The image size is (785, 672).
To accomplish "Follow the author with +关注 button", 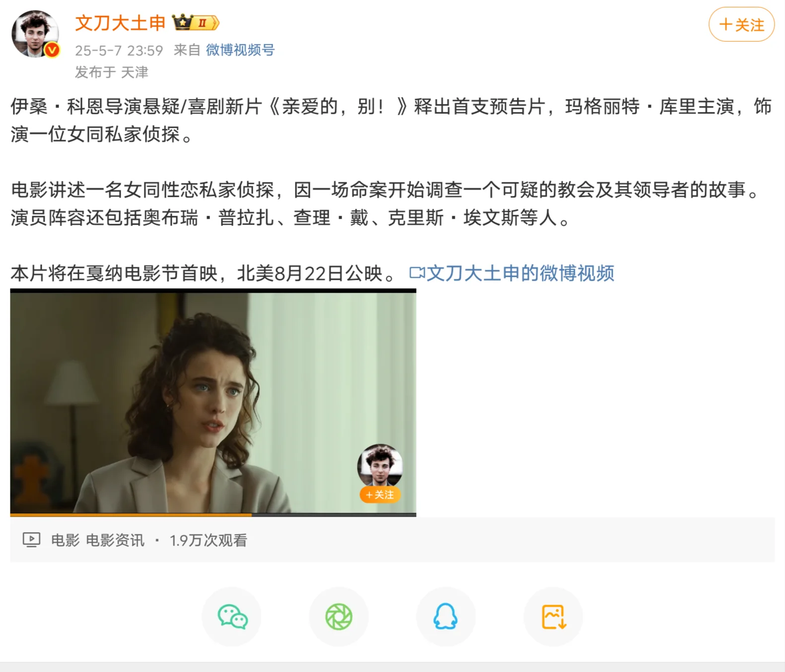I will click(x=741, y=24).
